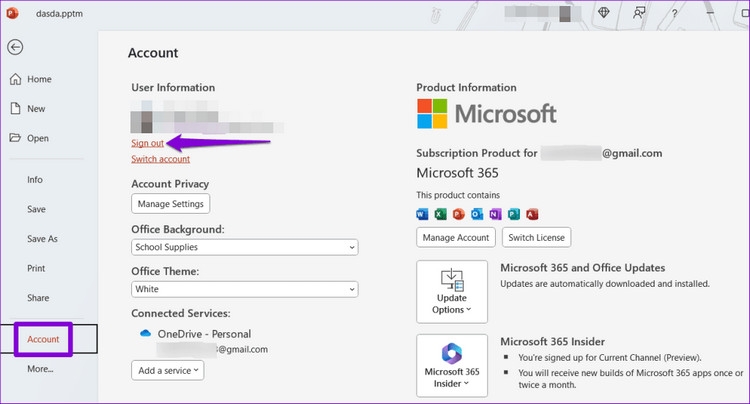Click the Switch account link
750x404 pixels.
point(160,159)
